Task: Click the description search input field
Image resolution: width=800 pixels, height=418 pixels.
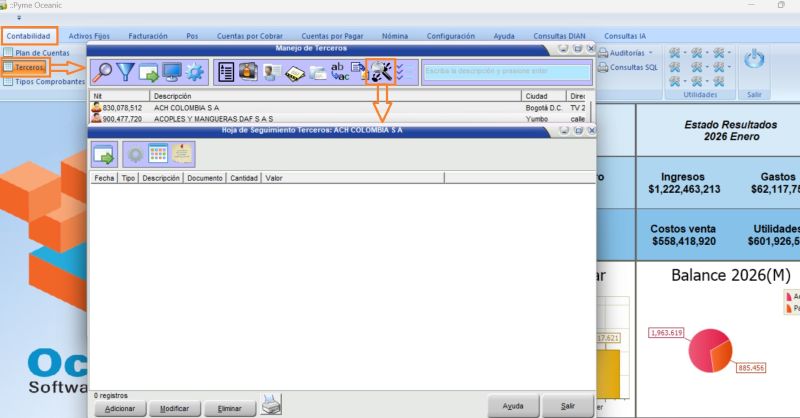Action: [505, 71]
